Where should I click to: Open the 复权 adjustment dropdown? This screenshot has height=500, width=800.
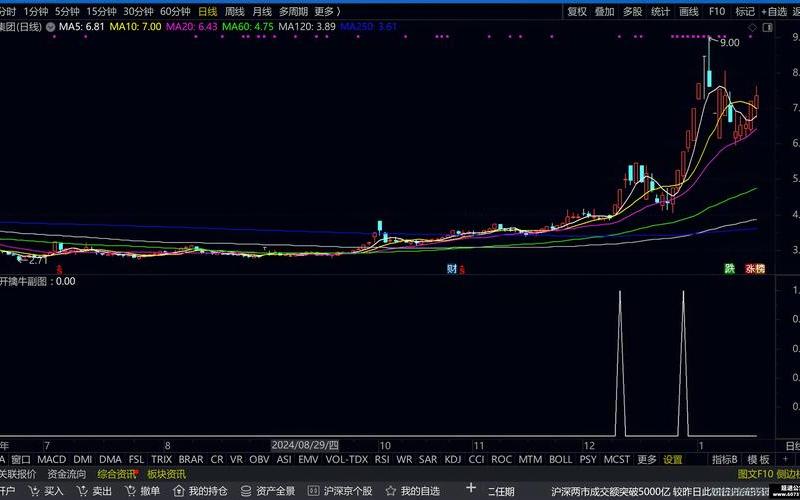tap(577, 12)
